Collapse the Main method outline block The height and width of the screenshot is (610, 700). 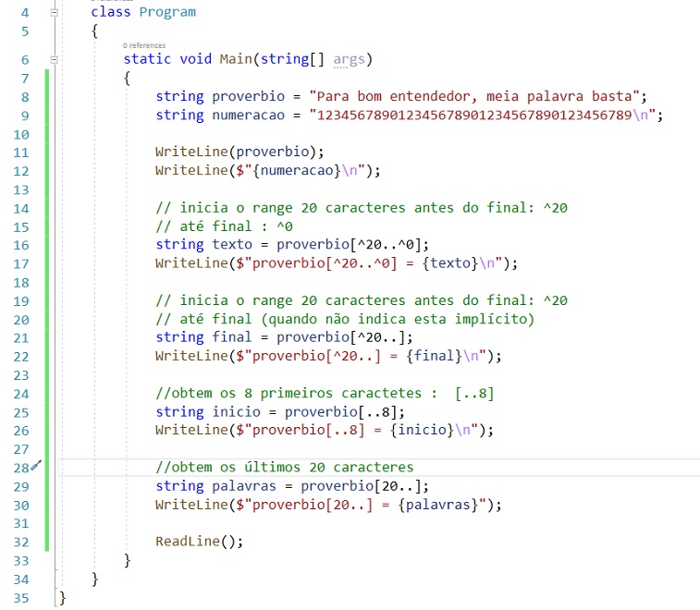(54, 59)
